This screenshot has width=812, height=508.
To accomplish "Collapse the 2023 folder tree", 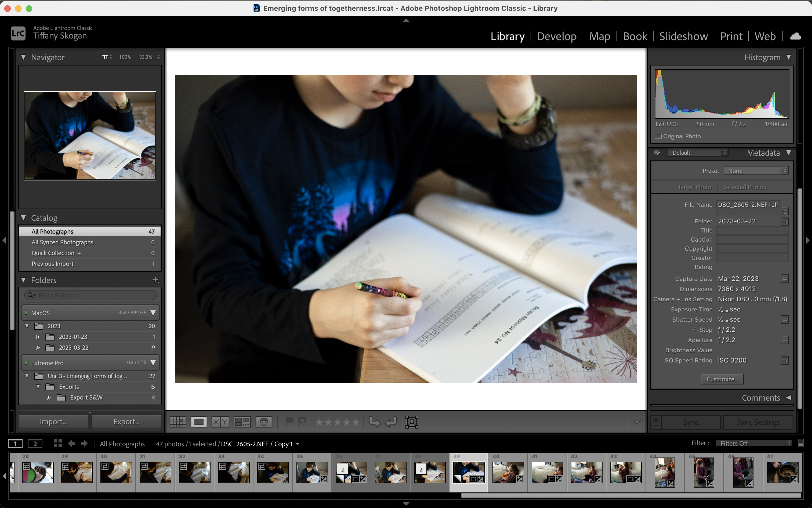I will 27,326.
